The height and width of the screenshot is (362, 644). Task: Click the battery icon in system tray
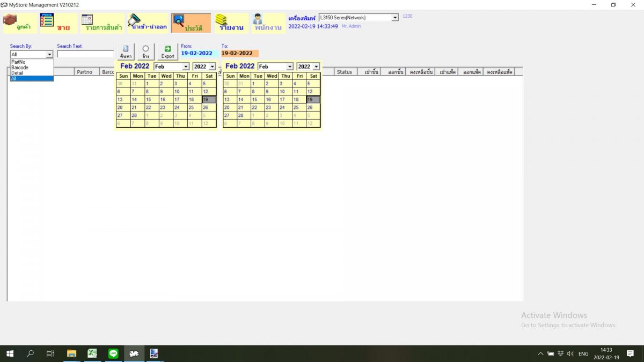tap(551, 354)
